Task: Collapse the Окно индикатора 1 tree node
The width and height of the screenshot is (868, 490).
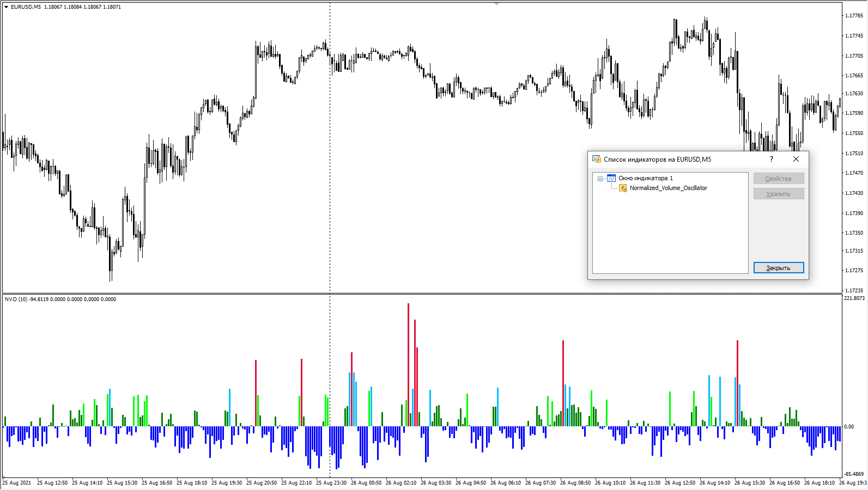Action: 600,179
